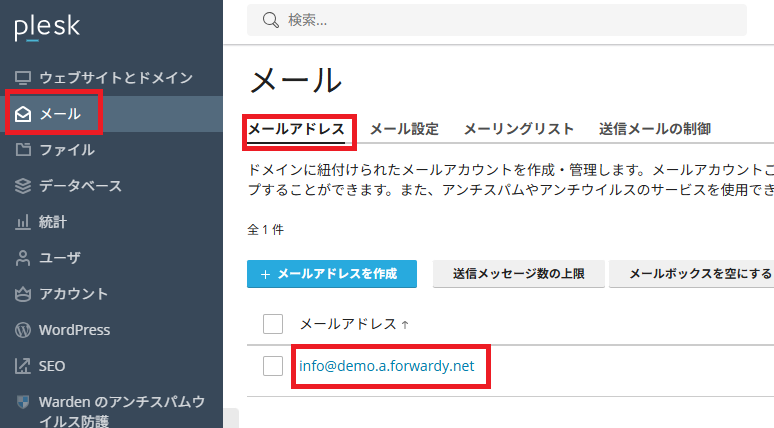The image size is (774, 428).
Task: Click the SEO chart icon
Action: pos(23,366)
